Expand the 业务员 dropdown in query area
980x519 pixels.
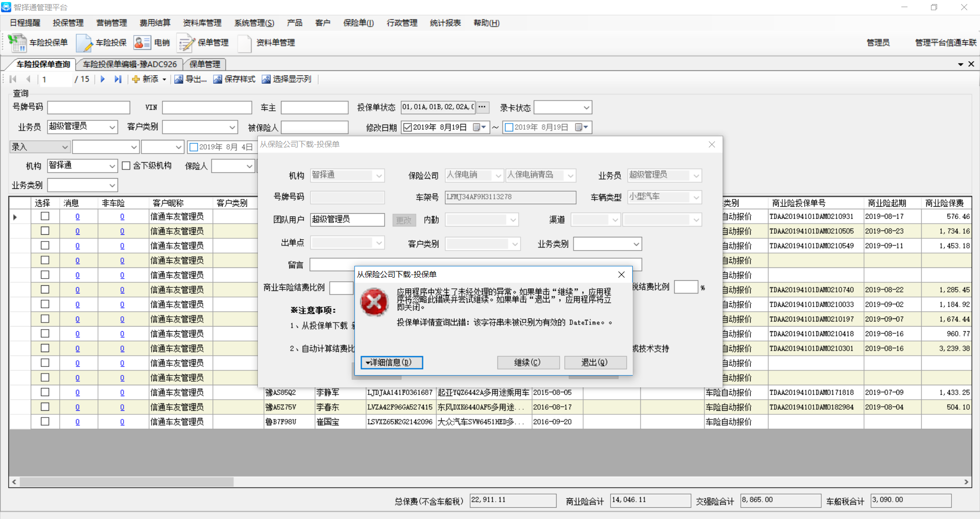(112, 127)
